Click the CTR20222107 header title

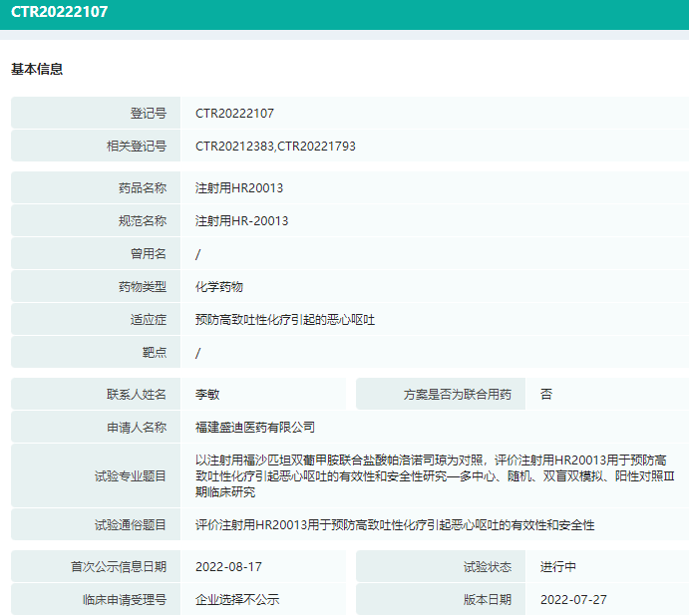pyautogui.click(x=59, y=12)
